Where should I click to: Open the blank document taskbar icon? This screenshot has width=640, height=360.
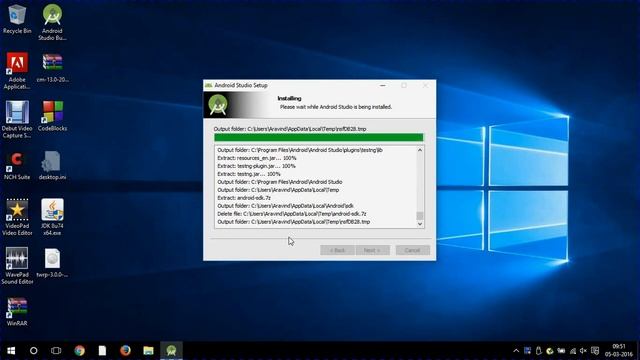102,351
